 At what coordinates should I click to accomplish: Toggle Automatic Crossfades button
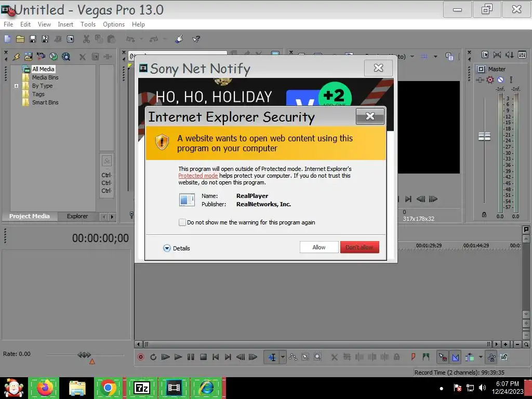(455, 357)
